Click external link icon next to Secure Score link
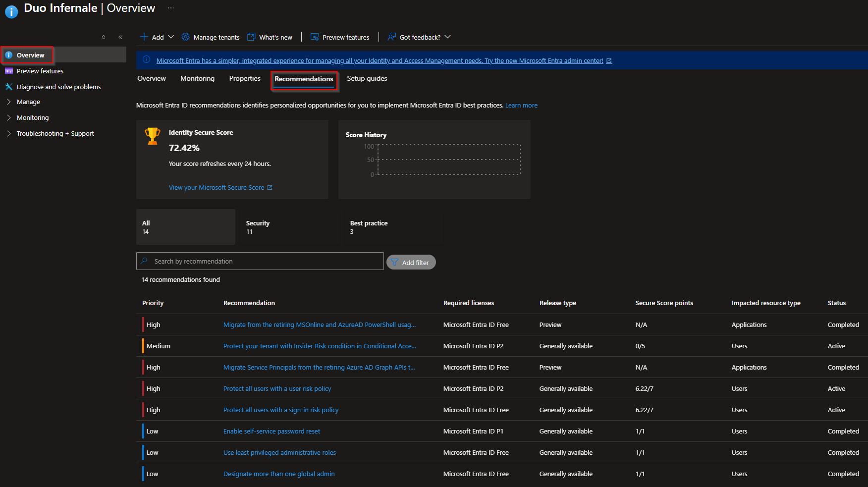 coord(270,188)
